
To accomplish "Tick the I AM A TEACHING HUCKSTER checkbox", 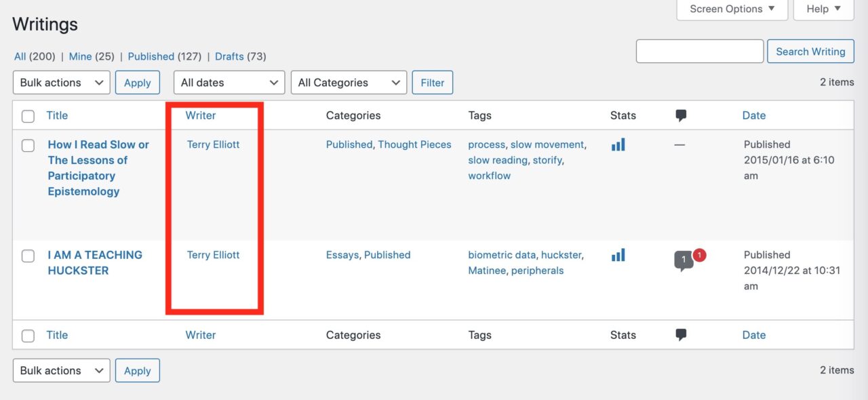I will click(x=28, y=256).
